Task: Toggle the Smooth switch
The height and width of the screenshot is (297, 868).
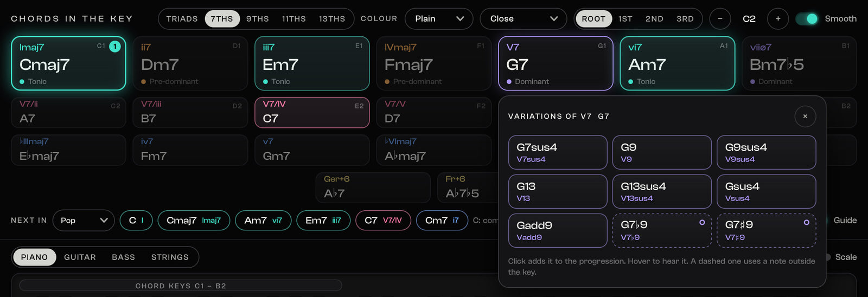Action: (807, 18)
